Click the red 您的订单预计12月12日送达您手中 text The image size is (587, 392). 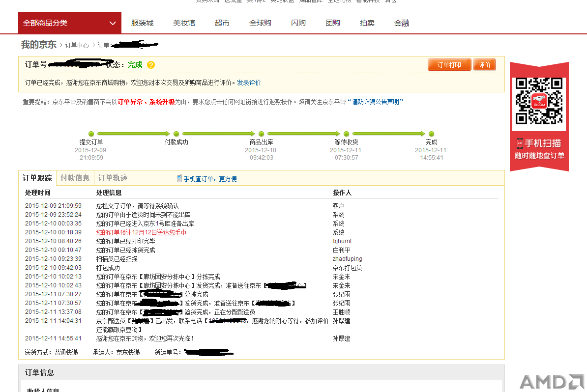(x=141, y=232)
